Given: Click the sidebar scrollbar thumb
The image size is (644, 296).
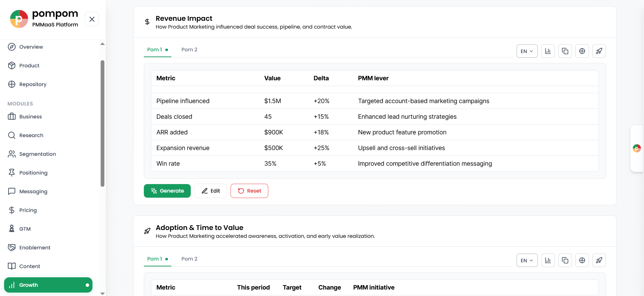Looking at the screenshot, I should click(x=102, y=124).
